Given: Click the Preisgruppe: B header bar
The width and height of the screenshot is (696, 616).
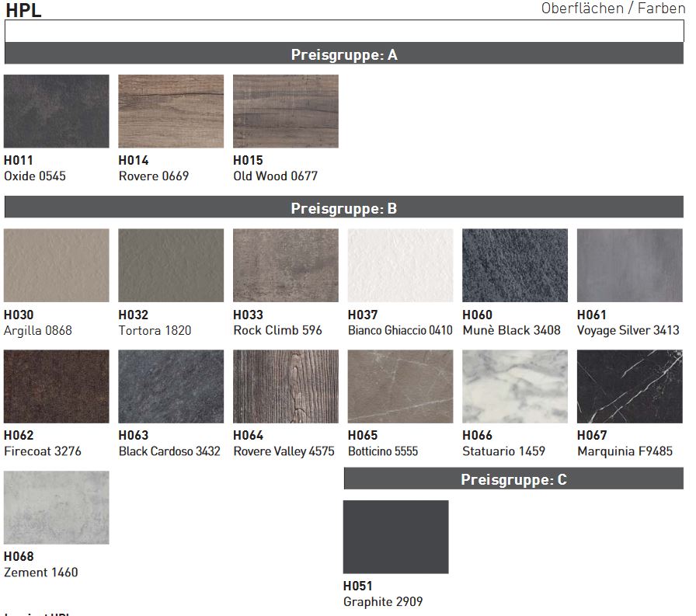Looking at the screenshot, I should (344, 208).
